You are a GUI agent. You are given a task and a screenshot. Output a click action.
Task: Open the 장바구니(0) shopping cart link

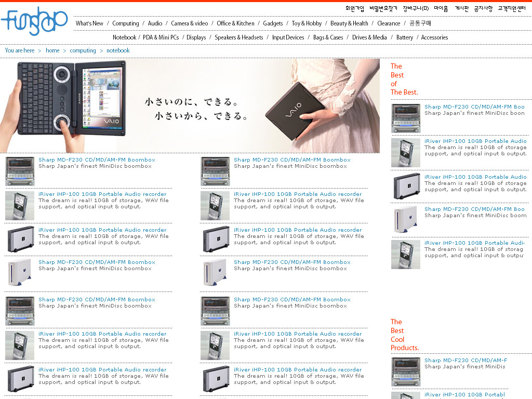pos(416,8)
